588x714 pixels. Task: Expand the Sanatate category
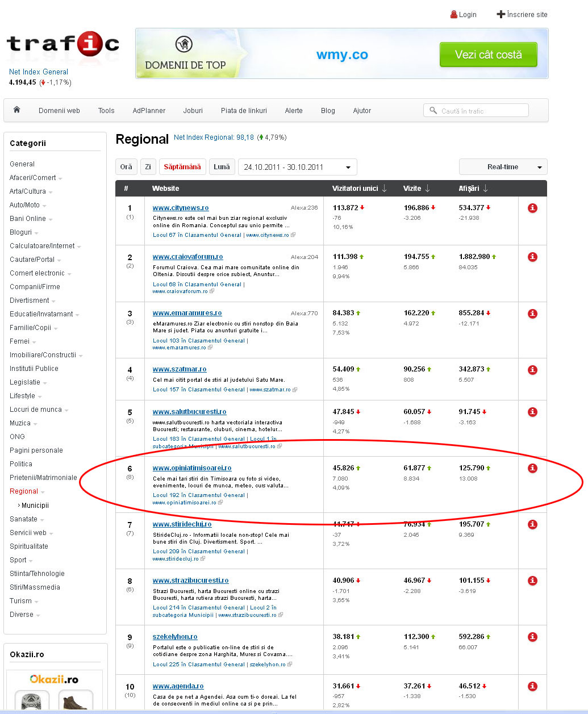[x=42, y=520]
